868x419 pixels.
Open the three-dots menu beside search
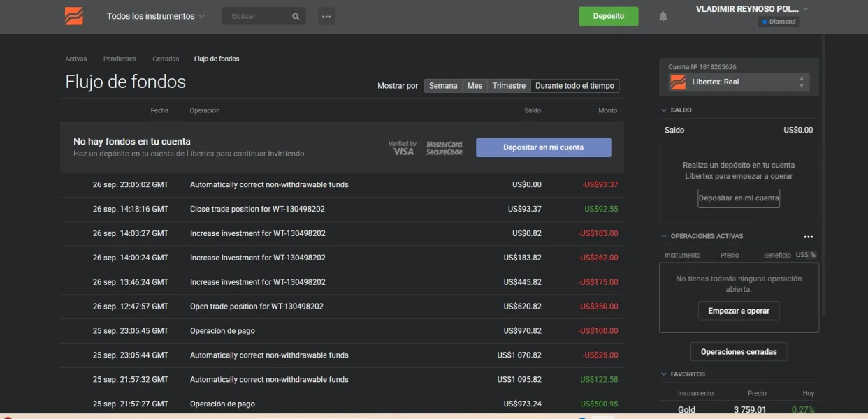(326, 16)
